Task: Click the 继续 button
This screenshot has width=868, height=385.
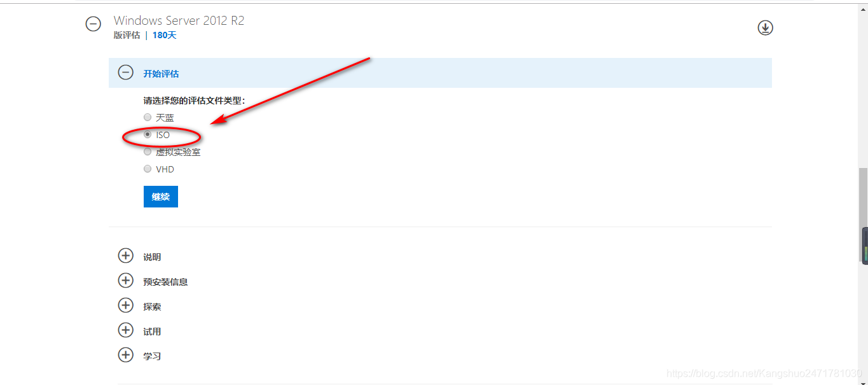Action: pos(161,197)
